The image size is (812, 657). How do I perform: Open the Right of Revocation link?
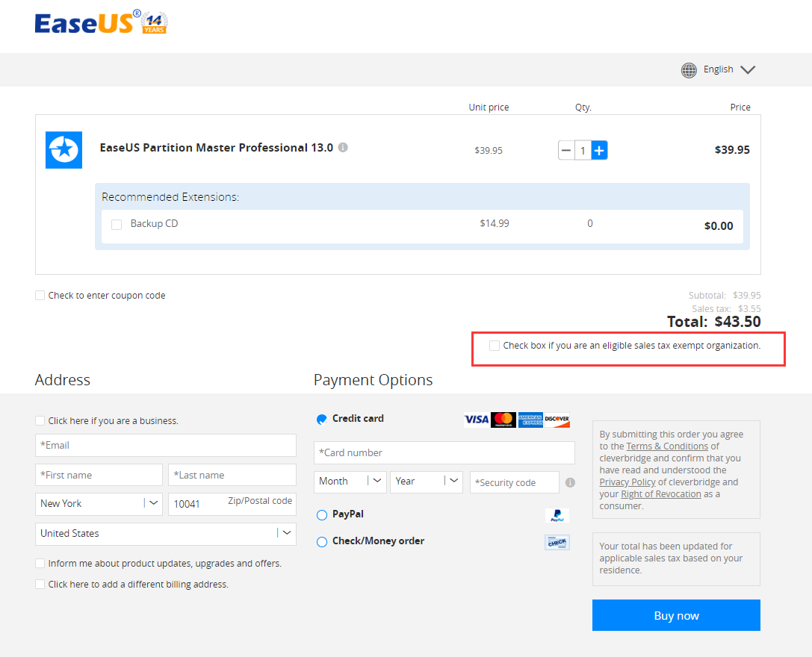coord(661,494)
